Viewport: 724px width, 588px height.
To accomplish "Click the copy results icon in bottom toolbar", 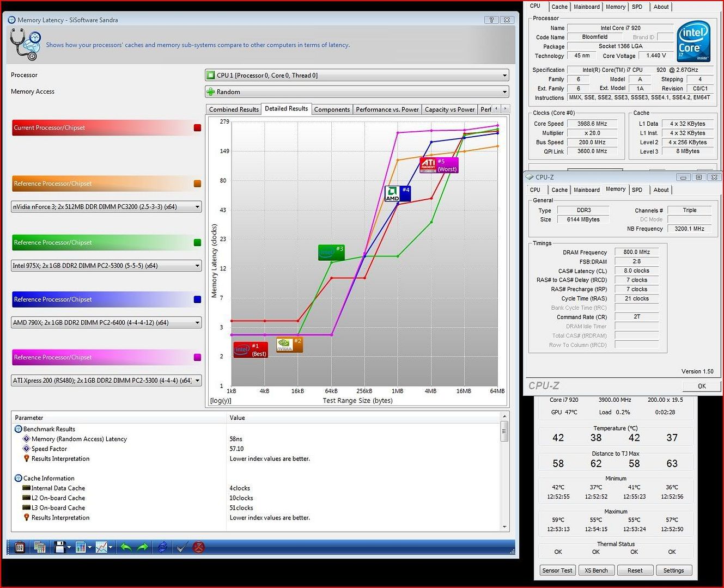I will tap(39, 547).
